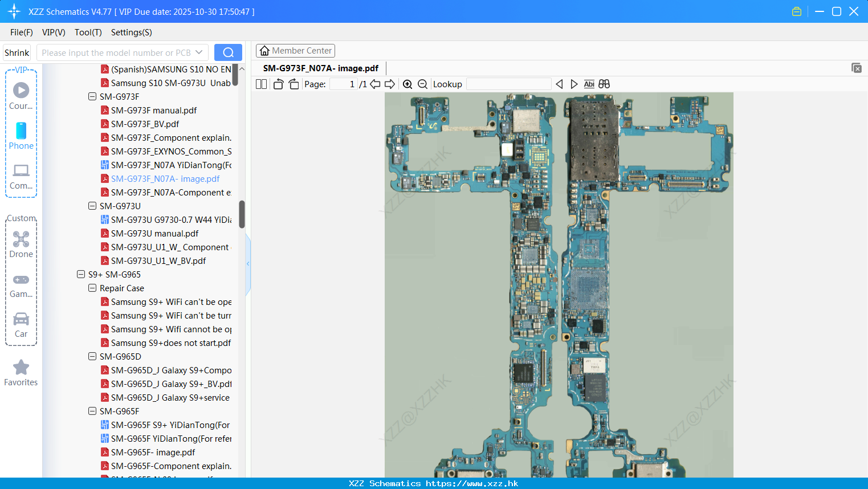
Task: Collapse the S9+ SM-G965 node
Action: (81, 274)
